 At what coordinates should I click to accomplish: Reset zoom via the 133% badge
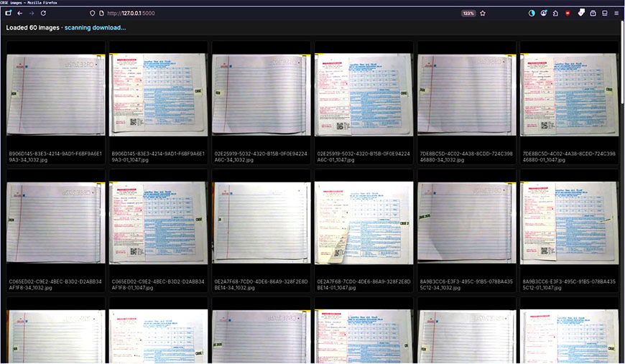point(468,13)
